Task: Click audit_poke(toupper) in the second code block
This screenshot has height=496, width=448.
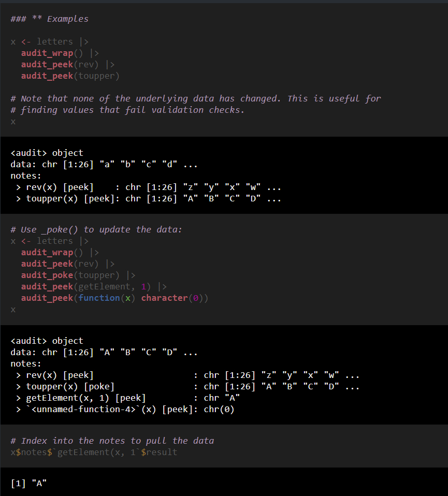Action: coord(70,275)
